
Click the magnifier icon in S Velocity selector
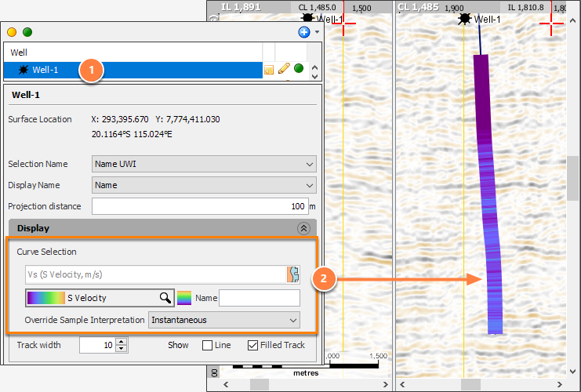[x=165, y=297]
